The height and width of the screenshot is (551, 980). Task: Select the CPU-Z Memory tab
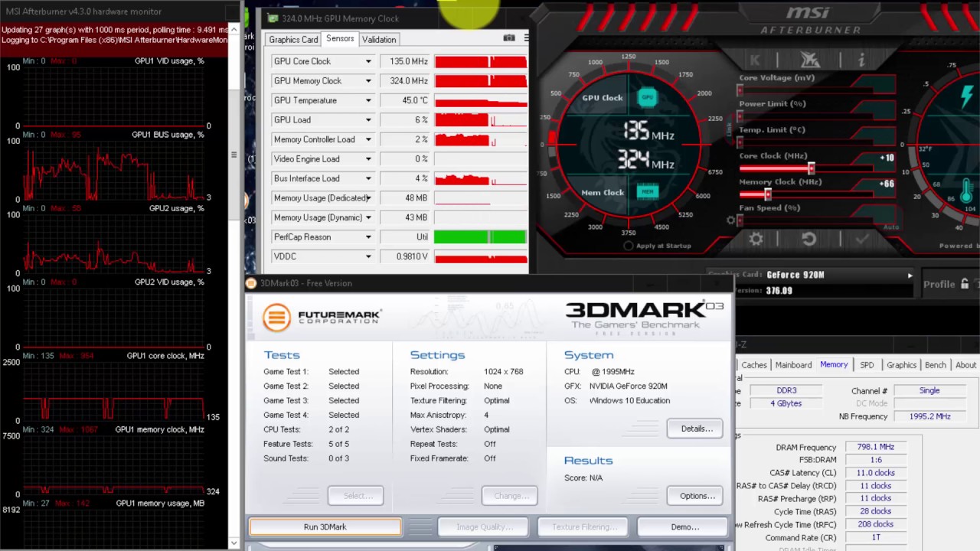(834, 364)
